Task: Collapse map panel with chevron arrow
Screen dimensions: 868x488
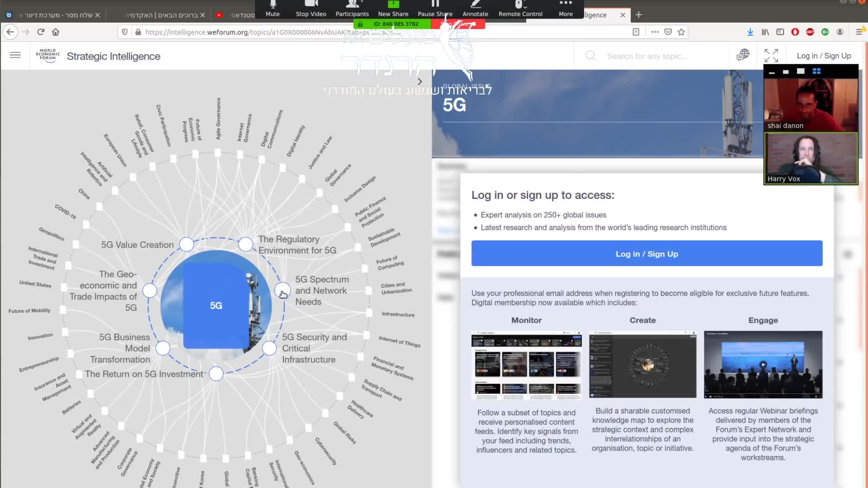Action: point(420,81)
